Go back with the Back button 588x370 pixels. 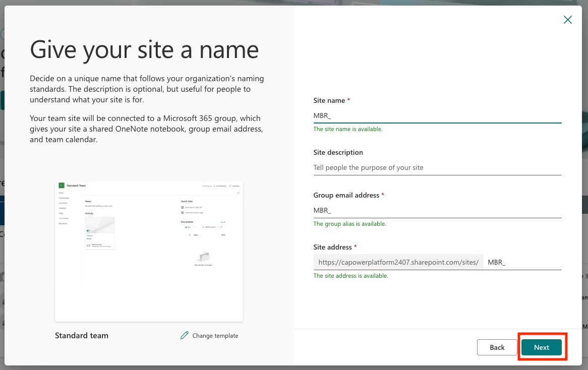(497, 347)
